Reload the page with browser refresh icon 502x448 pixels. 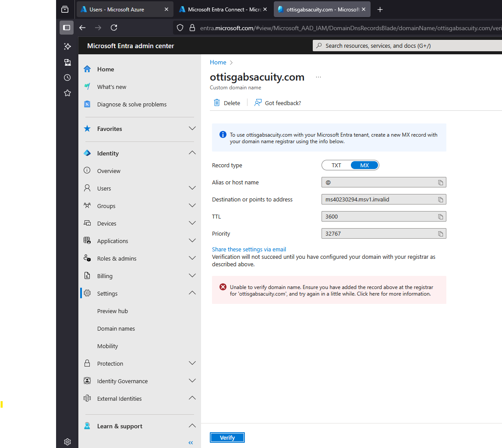(x=114, y=28)
